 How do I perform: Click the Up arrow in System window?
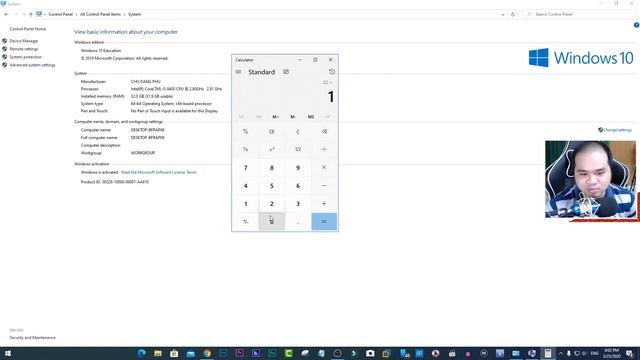tap(31, 14)
